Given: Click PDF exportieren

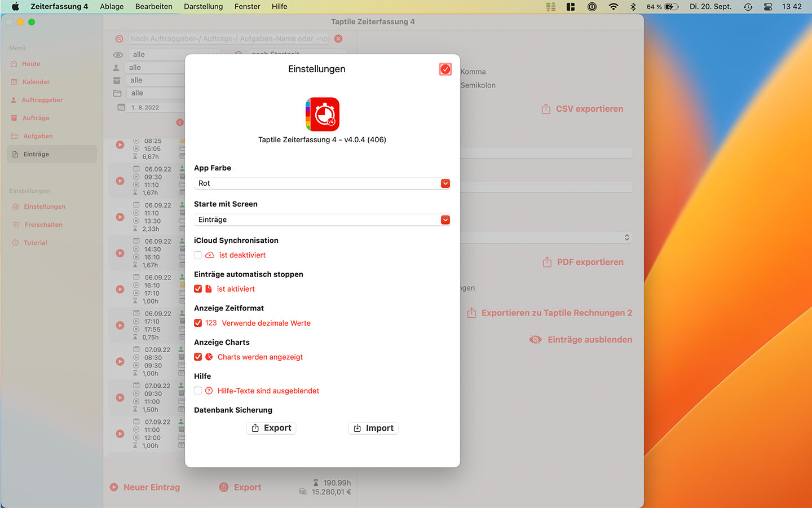Looking at the screenshot, I should pyautogui.click(x=583, y=262).
